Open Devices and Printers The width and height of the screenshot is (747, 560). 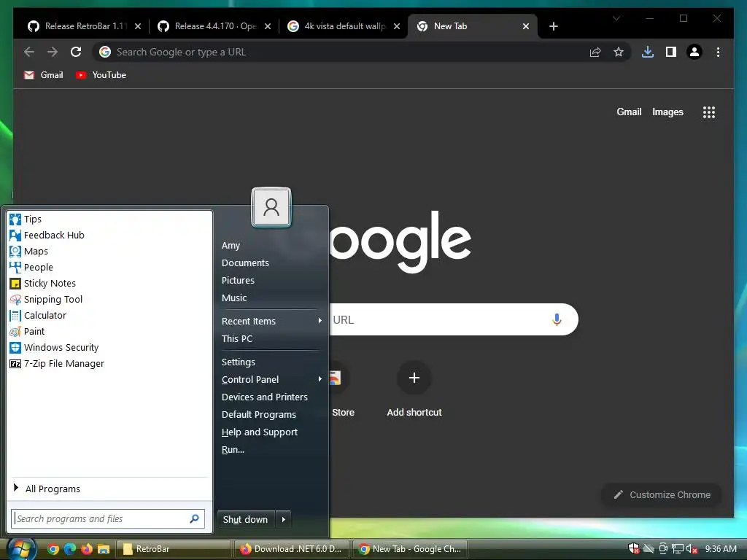click(264, 397)
